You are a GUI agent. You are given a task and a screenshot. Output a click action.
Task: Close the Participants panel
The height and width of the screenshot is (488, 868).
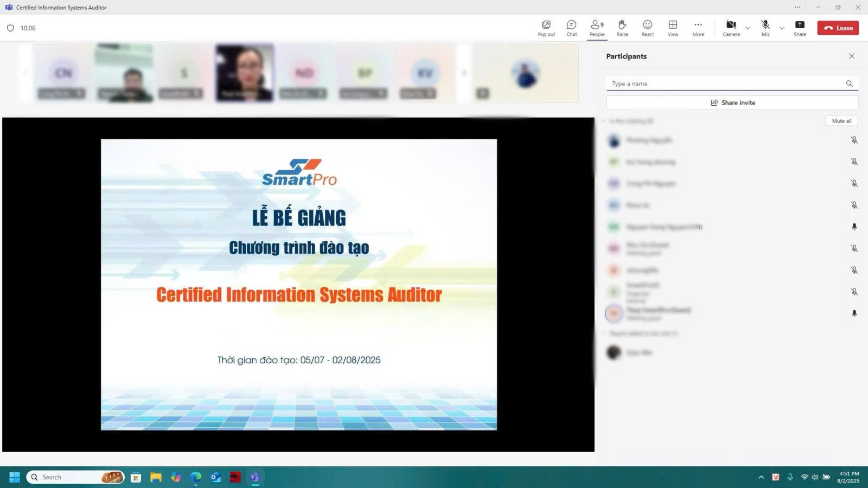point(852,56)
